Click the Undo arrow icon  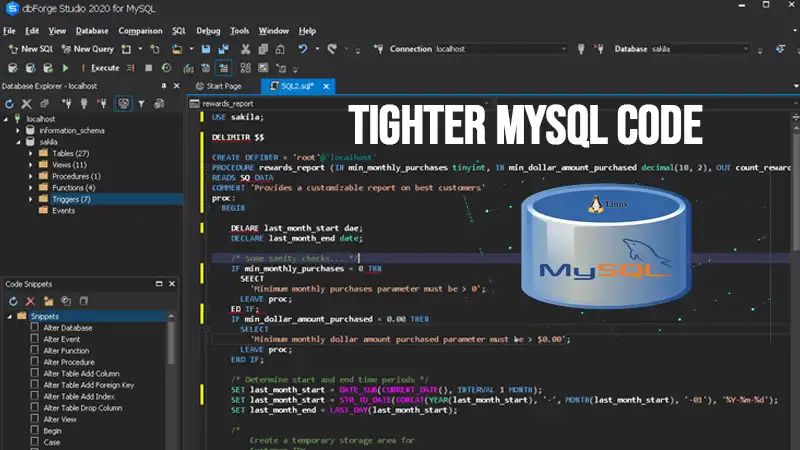coord(303,49)
